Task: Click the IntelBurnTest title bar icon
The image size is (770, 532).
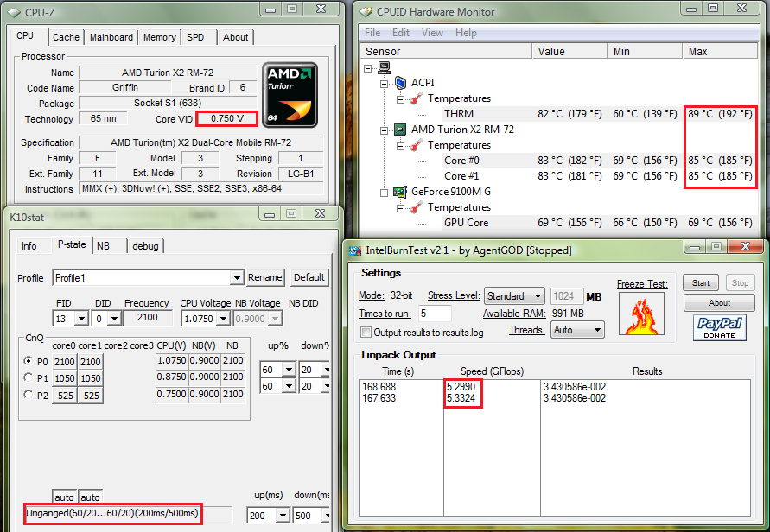Action: [x=354, y=250]
